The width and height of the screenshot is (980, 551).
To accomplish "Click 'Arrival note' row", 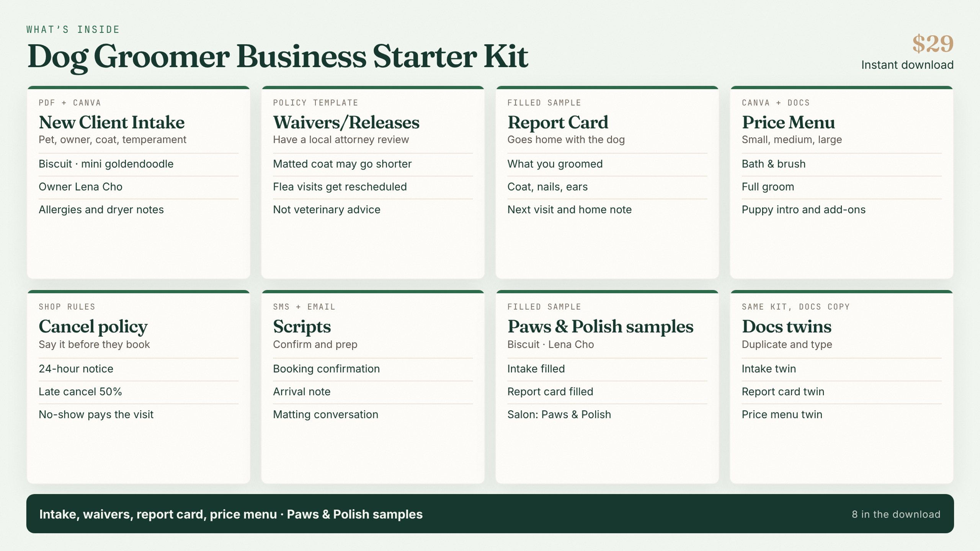I will [373, 392].
